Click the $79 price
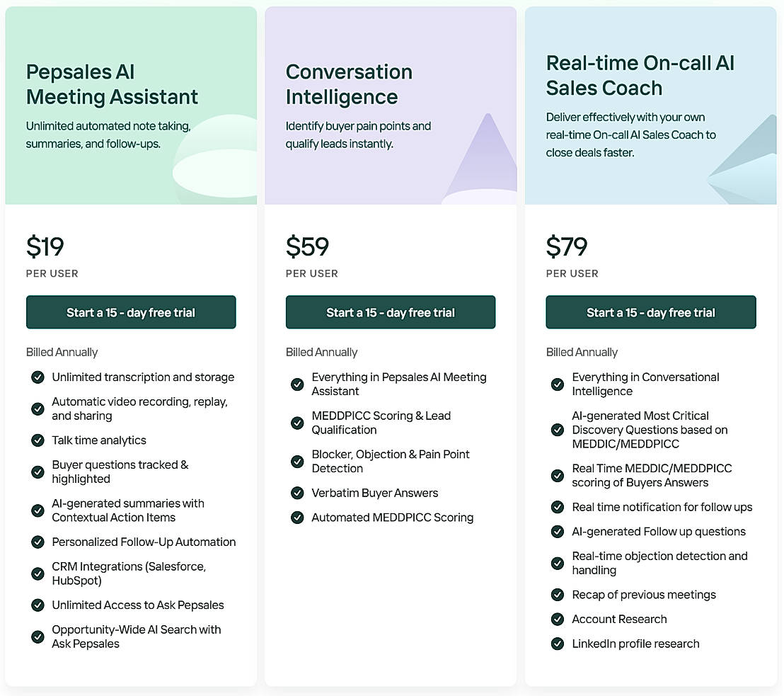Screen dimensions: 784x696 [567, 246]
